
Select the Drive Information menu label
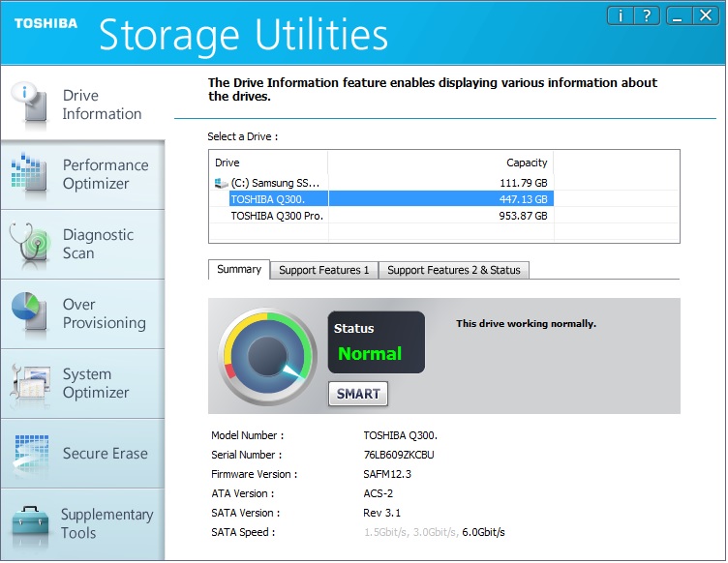coord(102,104)
